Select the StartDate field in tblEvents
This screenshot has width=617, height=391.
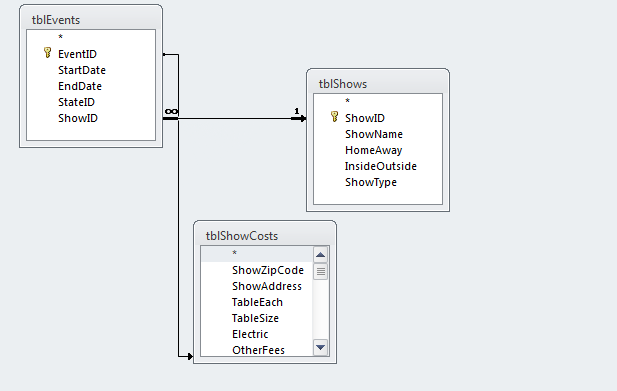click(x=82, y=70)
